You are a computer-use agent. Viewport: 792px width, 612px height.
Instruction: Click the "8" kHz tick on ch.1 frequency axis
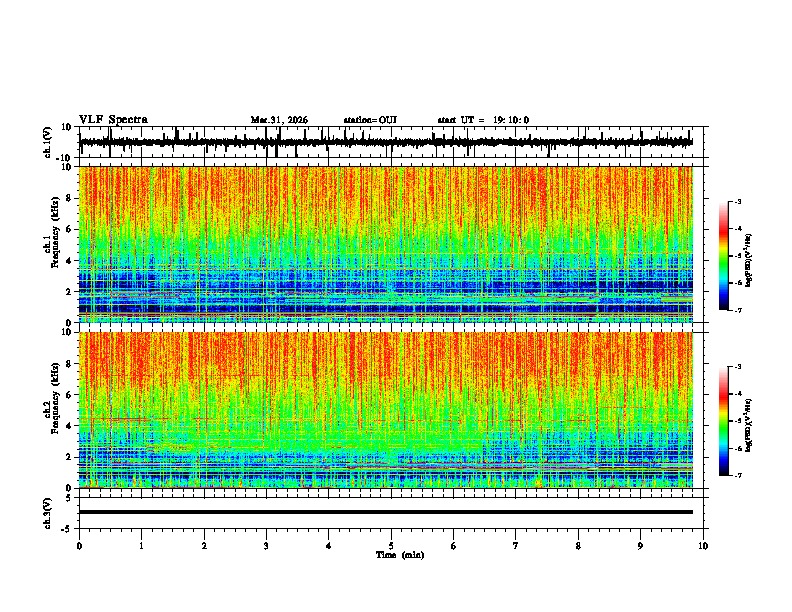coord(69,198)
